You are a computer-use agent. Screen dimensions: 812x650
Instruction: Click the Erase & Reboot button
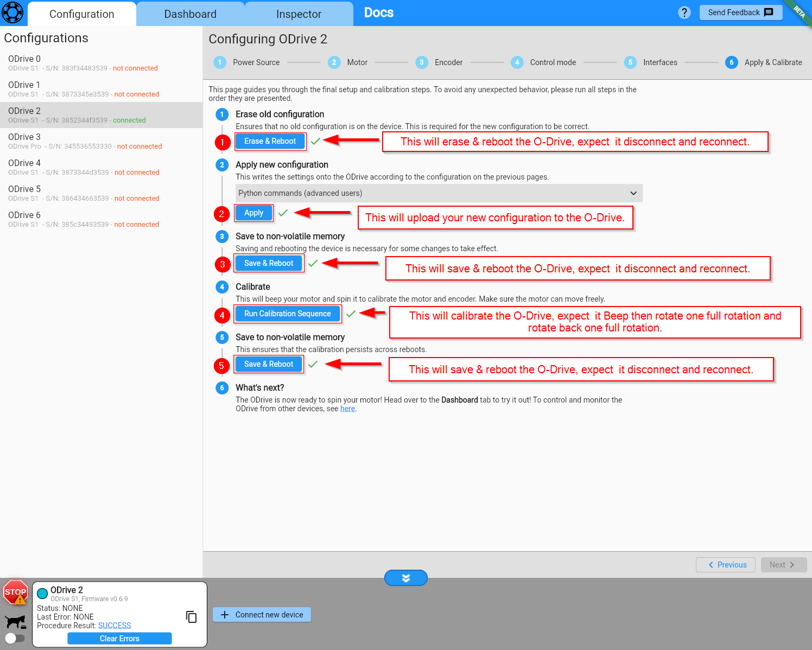270,141
